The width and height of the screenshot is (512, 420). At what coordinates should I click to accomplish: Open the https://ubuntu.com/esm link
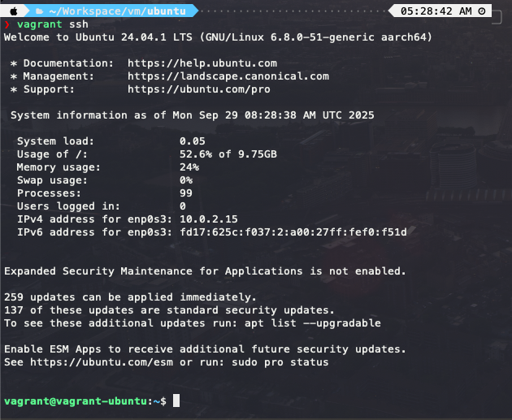102,362
